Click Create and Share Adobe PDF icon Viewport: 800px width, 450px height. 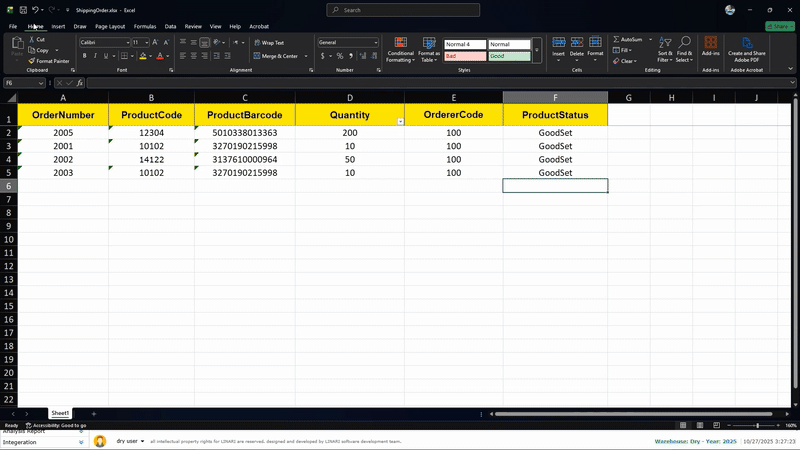click(x=746, y=49)
